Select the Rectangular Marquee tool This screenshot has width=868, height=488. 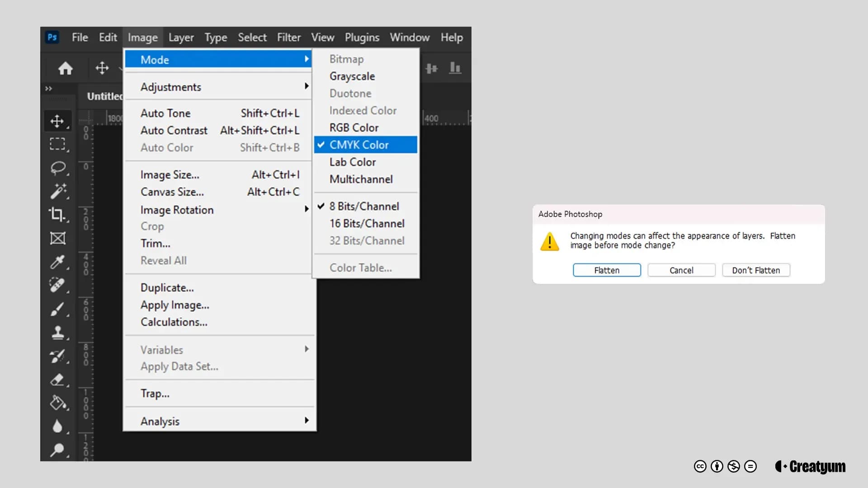[58, 144]
